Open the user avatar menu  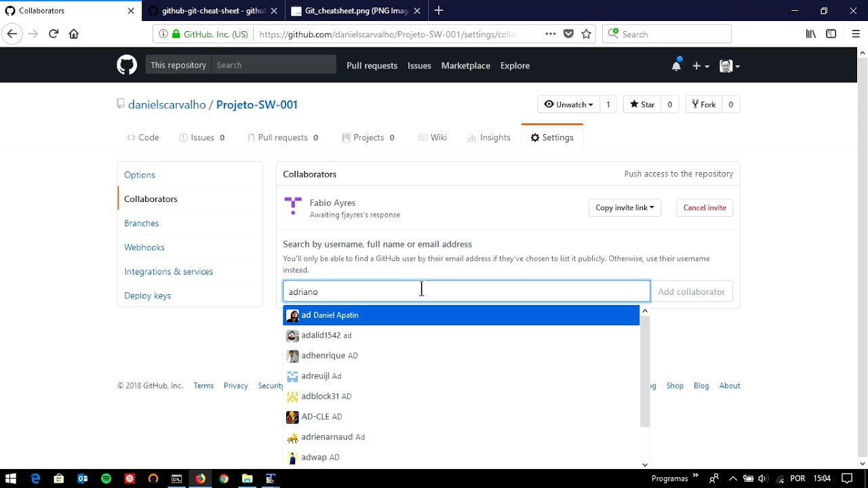pos(730,66)
